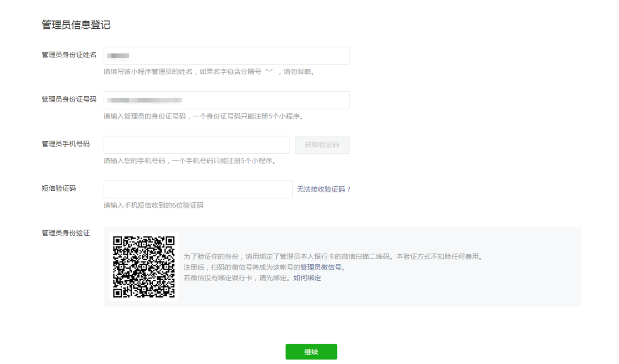Click the 管理员手机号码 label
Screen dimensions: 619x364
click(x=66, y=144)
